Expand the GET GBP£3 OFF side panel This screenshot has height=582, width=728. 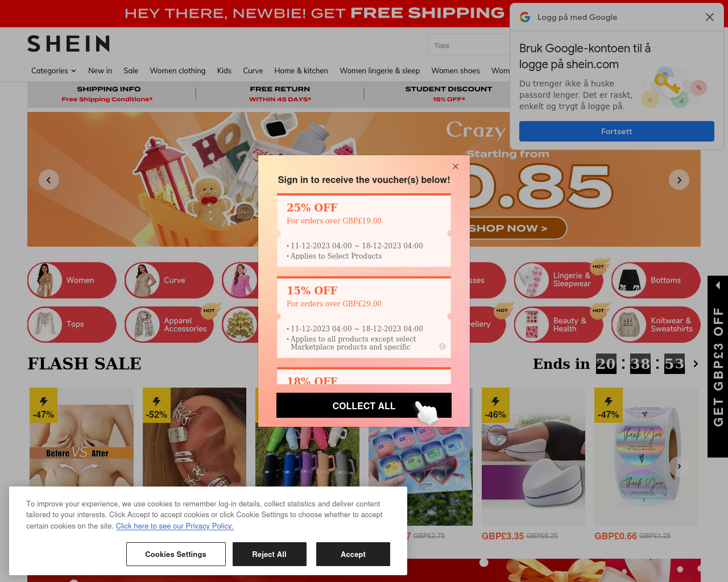[x=718, y=367]
